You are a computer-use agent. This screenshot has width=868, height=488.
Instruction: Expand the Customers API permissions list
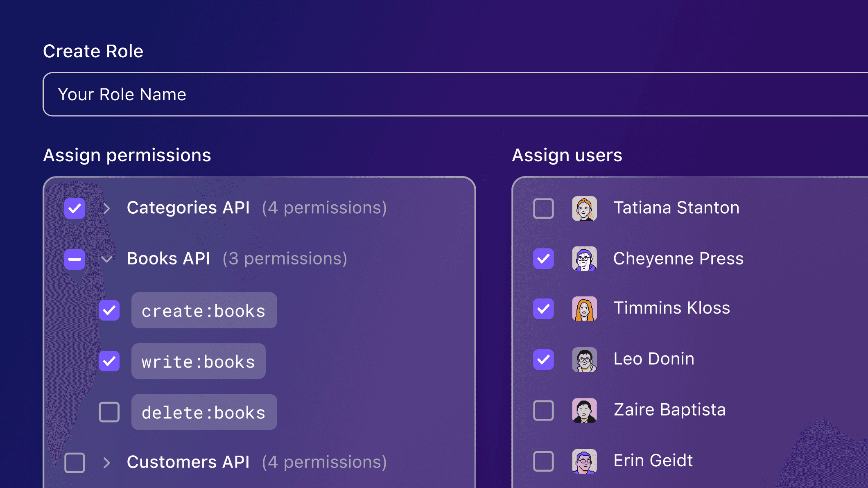click(107, 463)
